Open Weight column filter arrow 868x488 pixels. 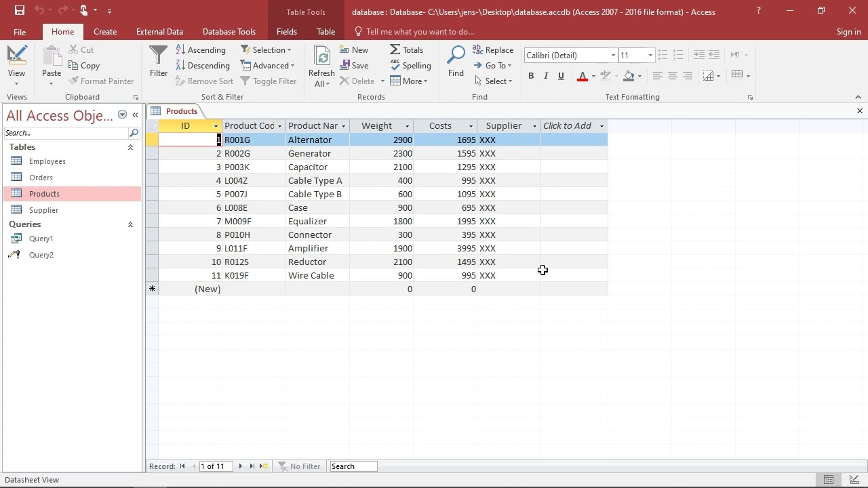pos(407,126)
